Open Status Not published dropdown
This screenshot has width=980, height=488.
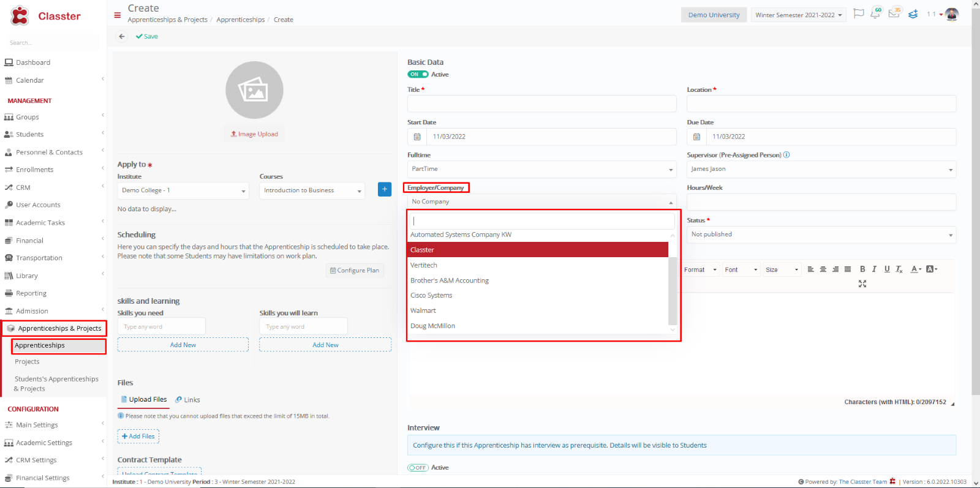click(821, 235)
